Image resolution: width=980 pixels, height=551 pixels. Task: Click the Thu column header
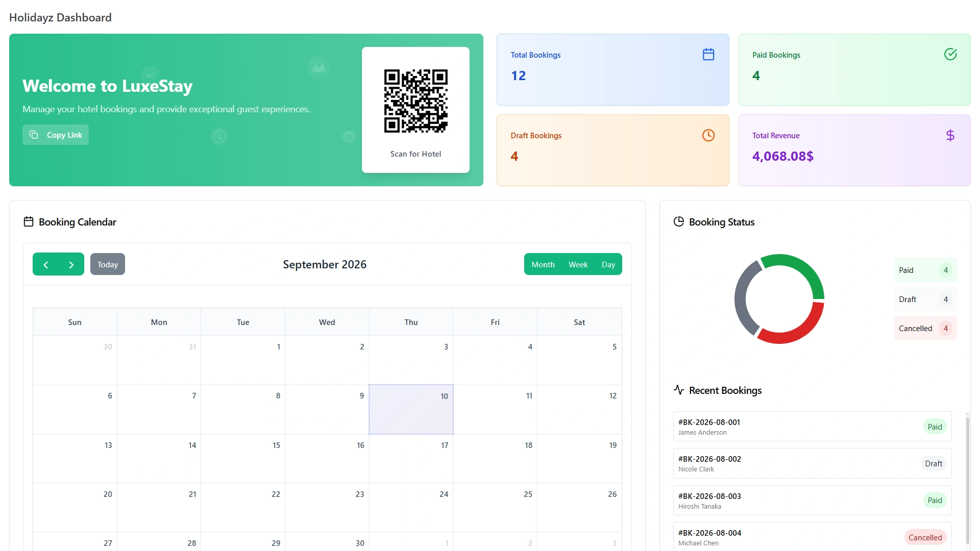tap(411, 322)
